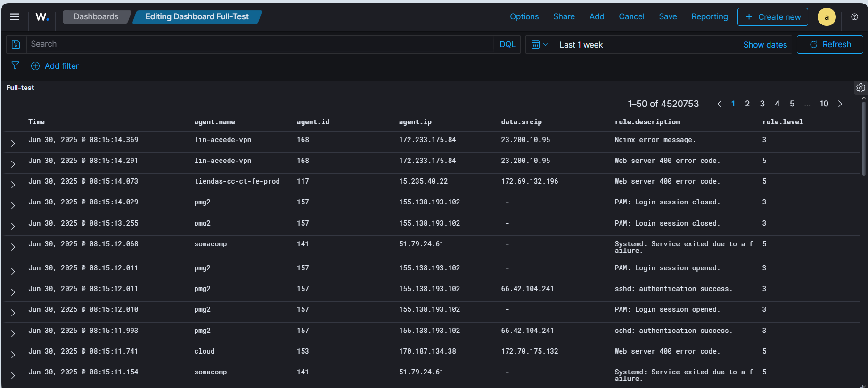Open the Options menu item
This screenshot has height=388, width=868.
pyautogui.click(x=524, y=17)
